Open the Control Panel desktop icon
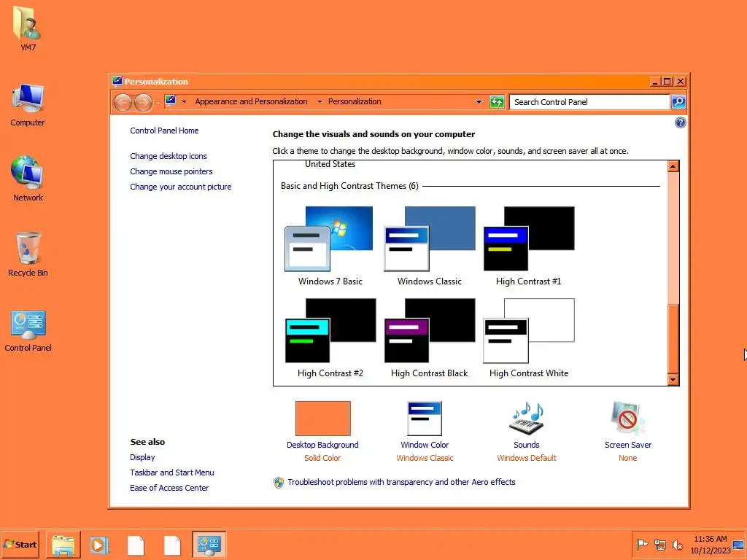 [28, 330]
